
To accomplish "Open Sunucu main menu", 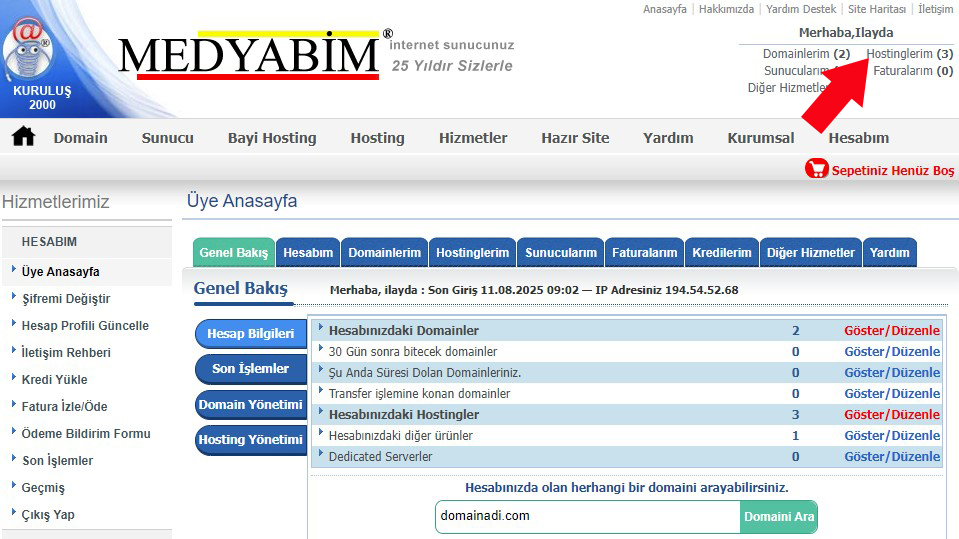I will point(168,138).
